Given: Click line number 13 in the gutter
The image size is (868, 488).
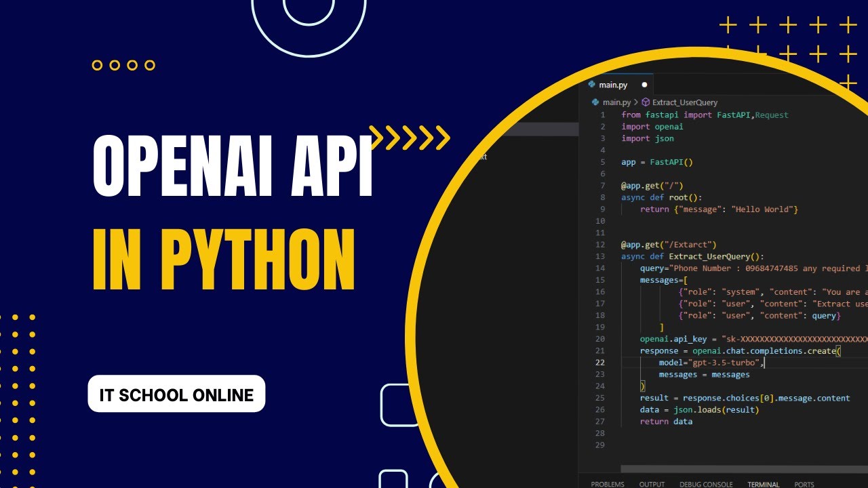Looking at the screenshot, I should tap(600, 256).
